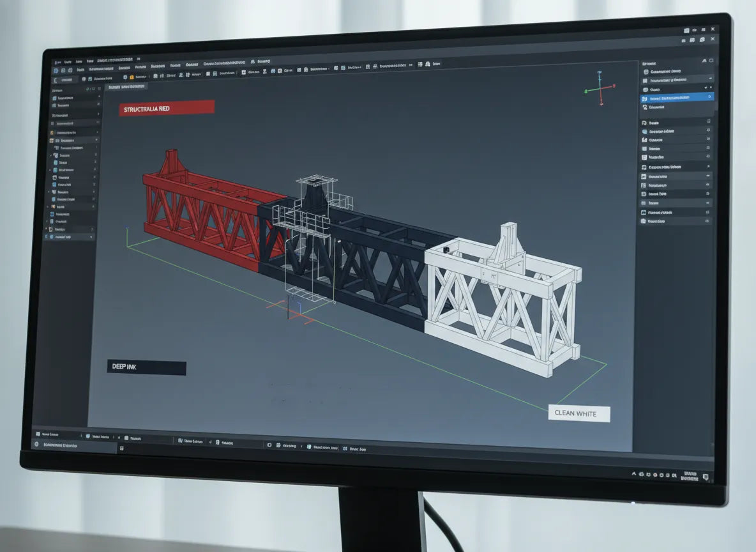This screenshot has width=756, height=552.
Task: Select the red upright bracket atop the red truss
Action: pos(172,163)
